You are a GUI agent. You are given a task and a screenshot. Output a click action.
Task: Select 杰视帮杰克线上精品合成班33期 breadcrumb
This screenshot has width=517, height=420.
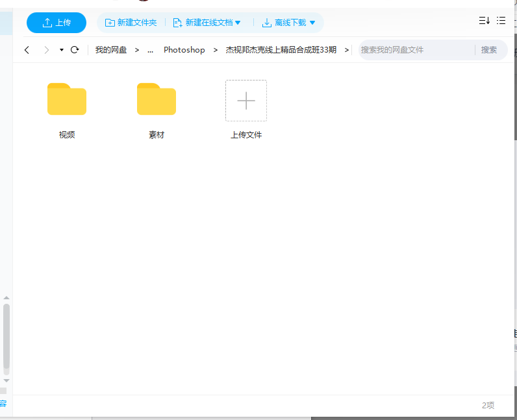pyautogui.click(x=281, y=50)
